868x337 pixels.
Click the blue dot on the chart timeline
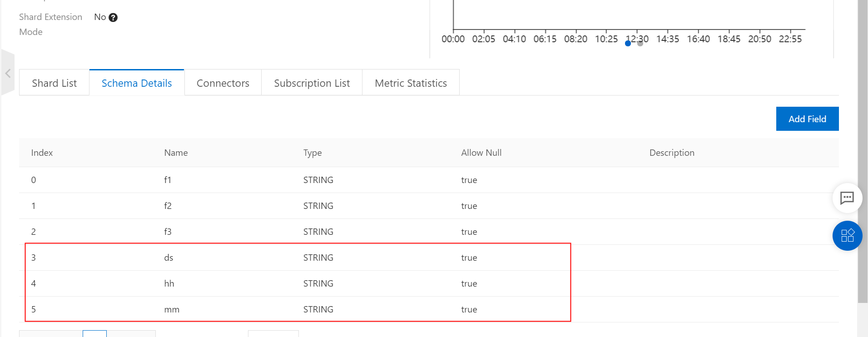[x=628, y=44]
